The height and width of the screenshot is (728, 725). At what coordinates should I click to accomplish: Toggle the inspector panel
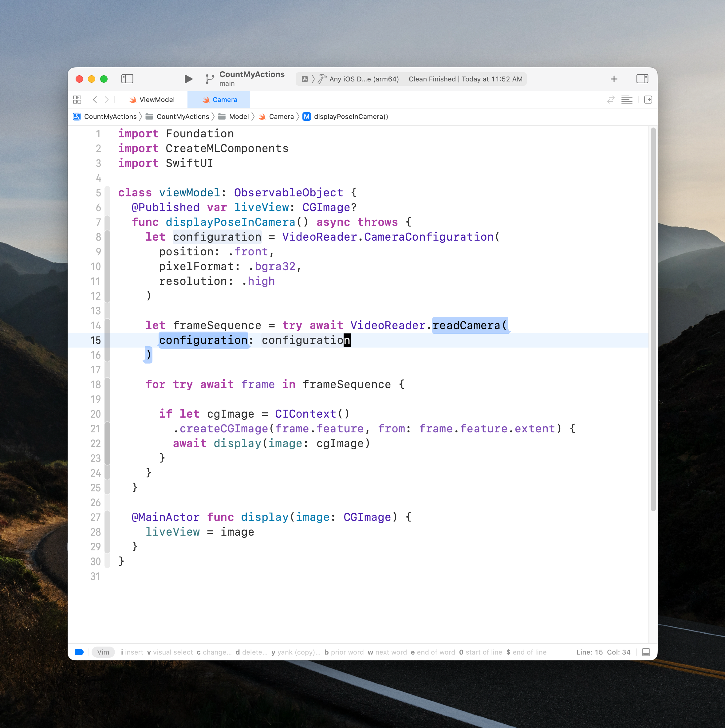coord(642,79)
